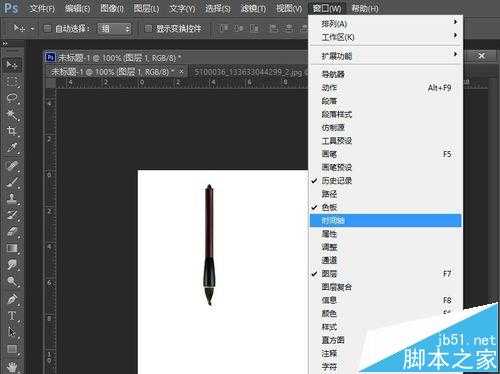Click the Ps document icon in title bar
500x374 pixels.
pyautogui.click(x=50, y=58)
